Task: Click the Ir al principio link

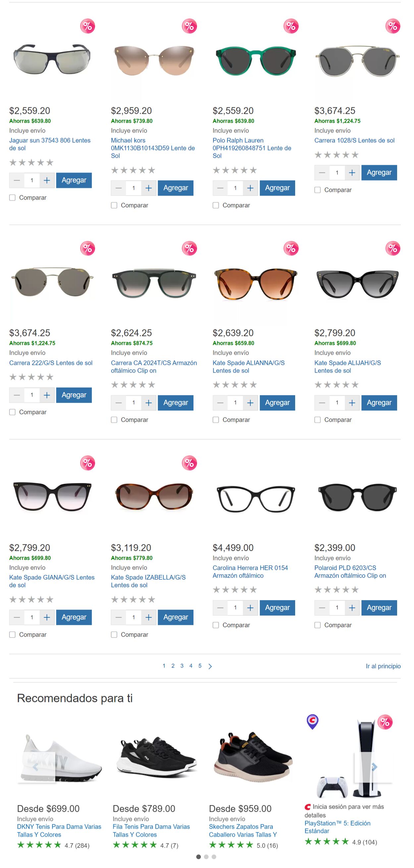Action: pos(383,666)
